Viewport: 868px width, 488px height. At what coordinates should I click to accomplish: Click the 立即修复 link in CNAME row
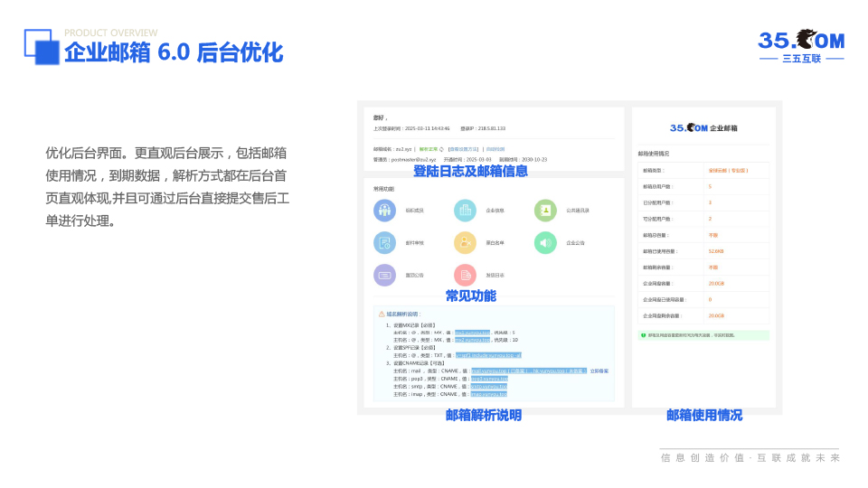[599, 371]
